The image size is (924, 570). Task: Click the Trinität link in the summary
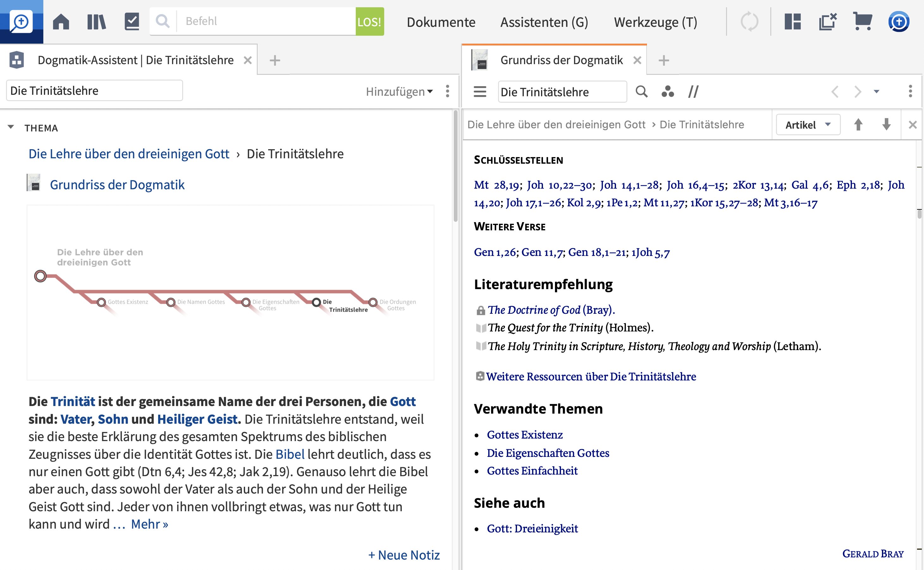[x=73, y=402]
